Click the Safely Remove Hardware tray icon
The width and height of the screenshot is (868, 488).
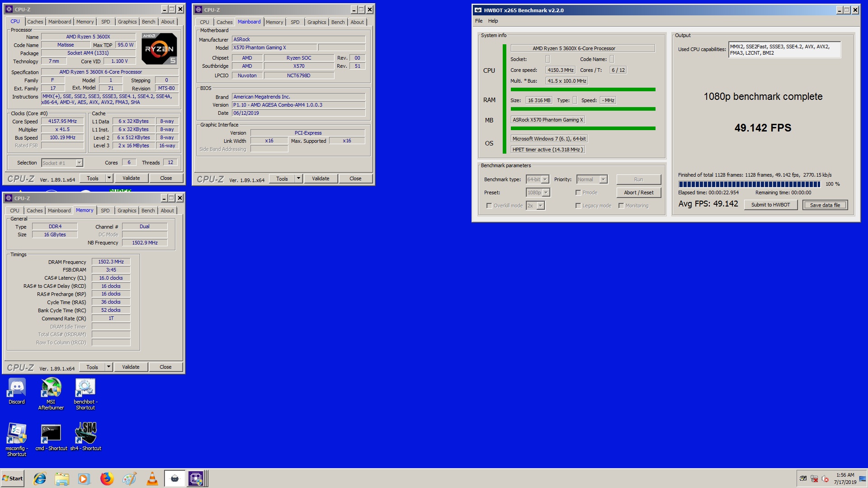[x=803, y=479]
